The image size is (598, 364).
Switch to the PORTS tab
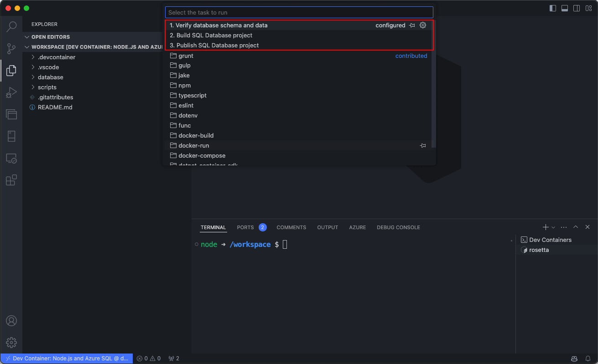245,227
